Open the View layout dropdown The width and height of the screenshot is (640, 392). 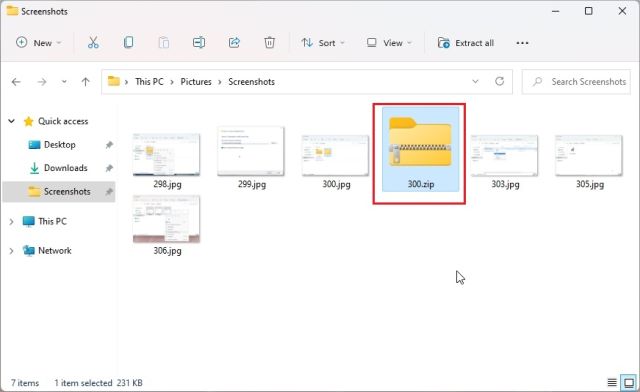click(389, 42)
